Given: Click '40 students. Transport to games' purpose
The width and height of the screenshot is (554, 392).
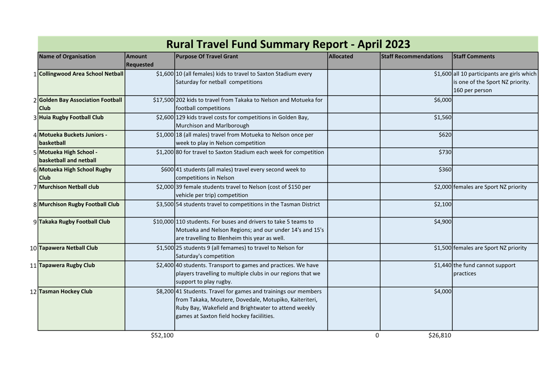Looking at the screenshot, I should (x=251, y=274).
